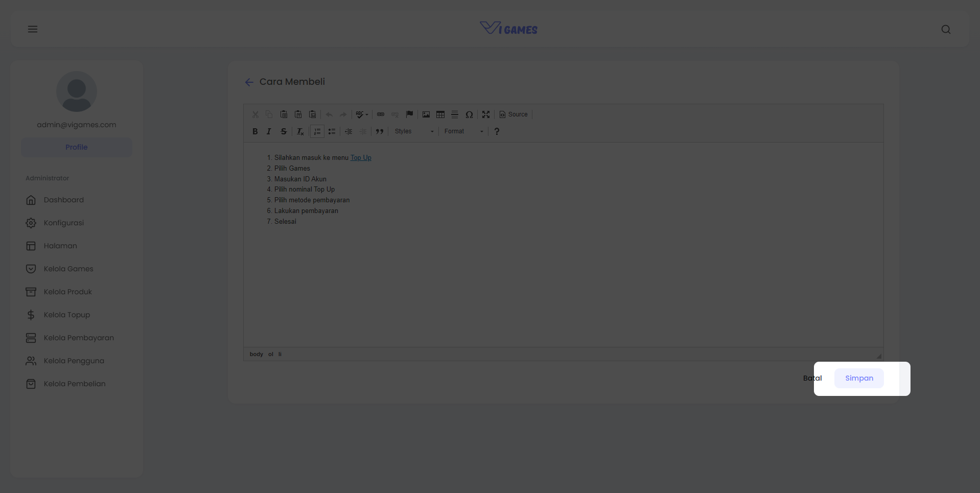Toggle Bold formatting
This screenshot has width=980, height=493.
click(x=255, y=131)
